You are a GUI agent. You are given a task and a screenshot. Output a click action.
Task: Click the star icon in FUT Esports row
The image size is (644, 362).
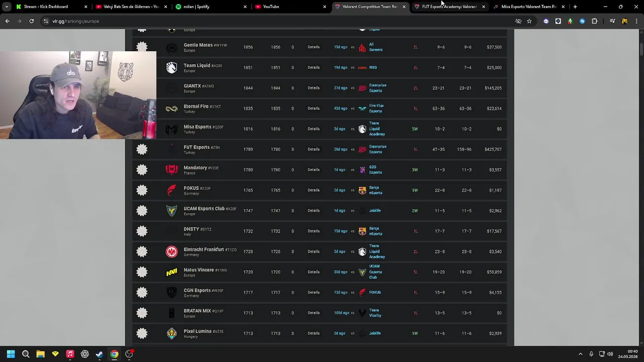click(x=142, y=149)
